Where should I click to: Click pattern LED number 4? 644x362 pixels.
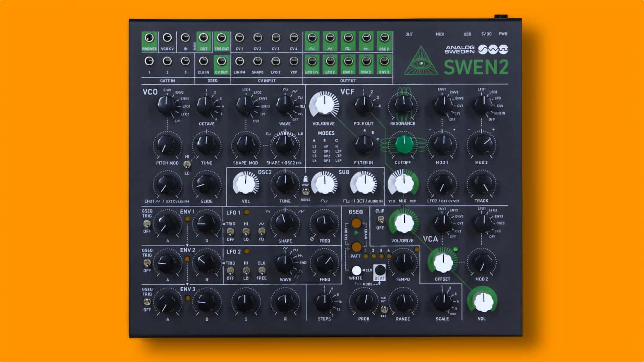tap(389, 256)
